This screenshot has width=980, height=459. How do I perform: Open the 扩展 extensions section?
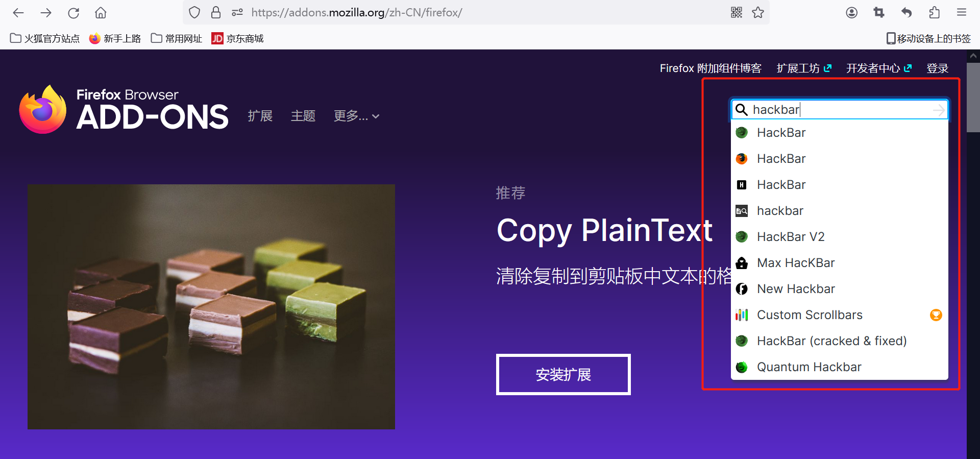260,116
